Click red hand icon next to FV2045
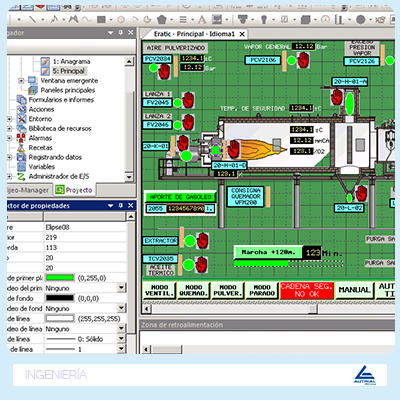400x400 pixels. (x=188, y=100)
